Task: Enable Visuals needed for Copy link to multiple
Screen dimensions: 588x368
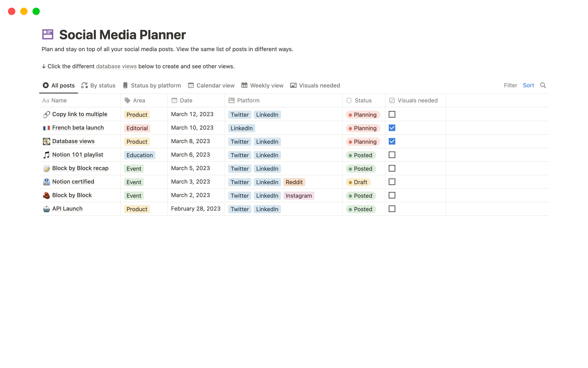Action: (x=392, y=114)
